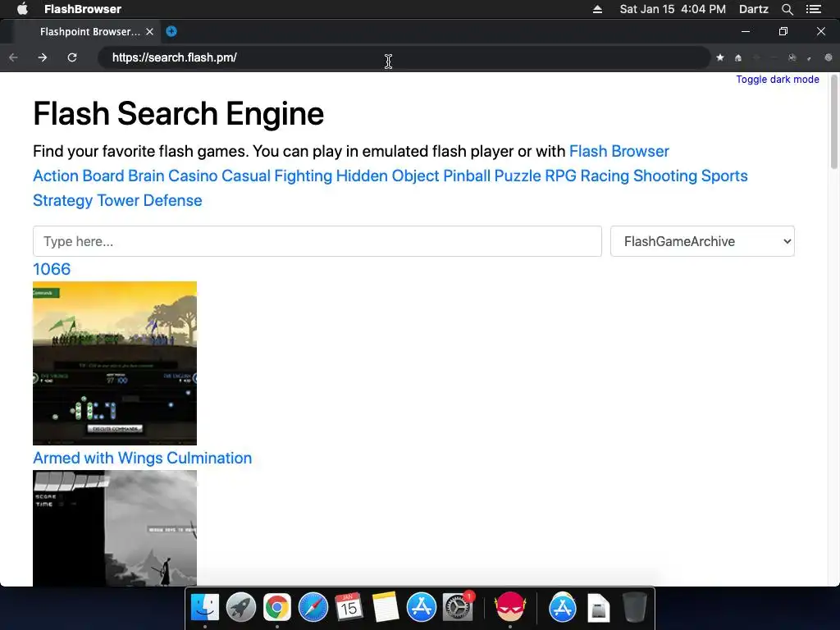Open a new tab with plus icon
The width and height of the screenshot is (840, 630).
171,32
